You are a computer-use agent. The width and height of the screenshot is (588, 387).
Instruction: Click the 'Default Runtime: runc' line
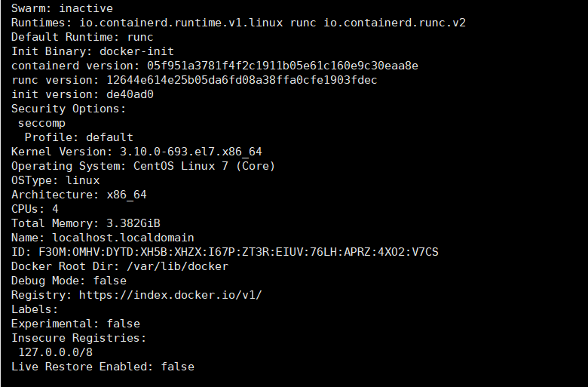[x=82, y=37]
